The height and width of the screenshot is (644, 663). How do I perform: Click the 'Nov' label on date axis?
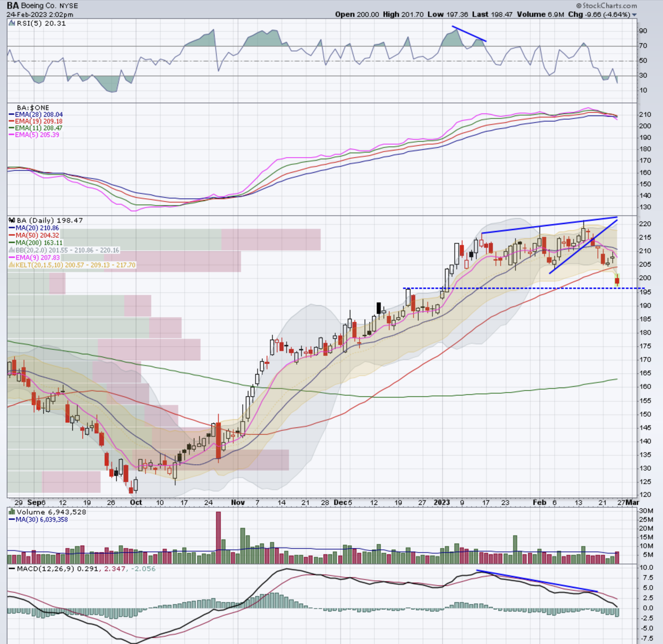238,502
